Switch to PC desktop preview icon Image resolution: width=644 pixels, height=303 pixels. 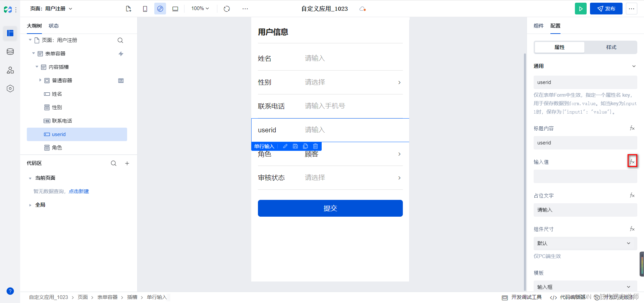pos(175,9)
